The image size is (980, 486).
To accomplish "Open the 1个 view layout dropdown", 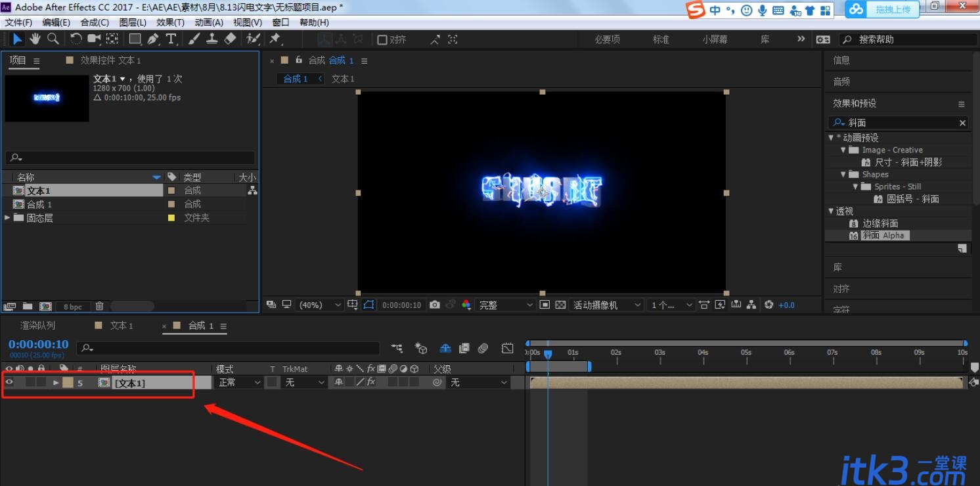I will pos(671,305).
